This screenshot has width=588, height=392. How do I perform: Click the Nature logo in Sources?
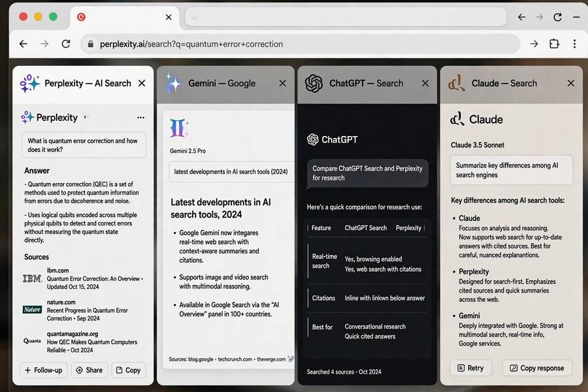point(32,310)
